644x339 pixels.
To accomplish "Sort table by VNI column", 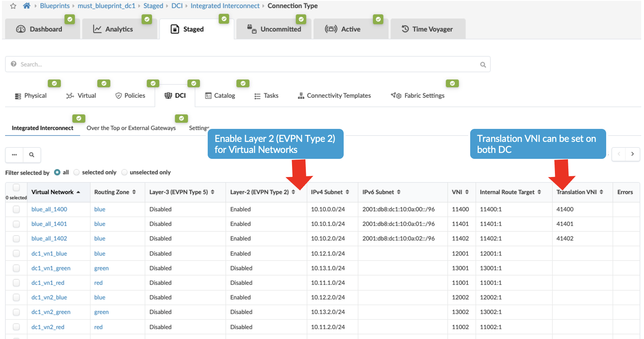I will 460,192.
